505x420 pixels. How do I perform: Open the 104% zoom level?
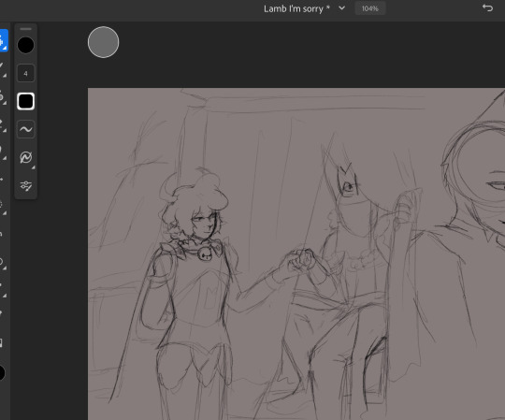369,8
